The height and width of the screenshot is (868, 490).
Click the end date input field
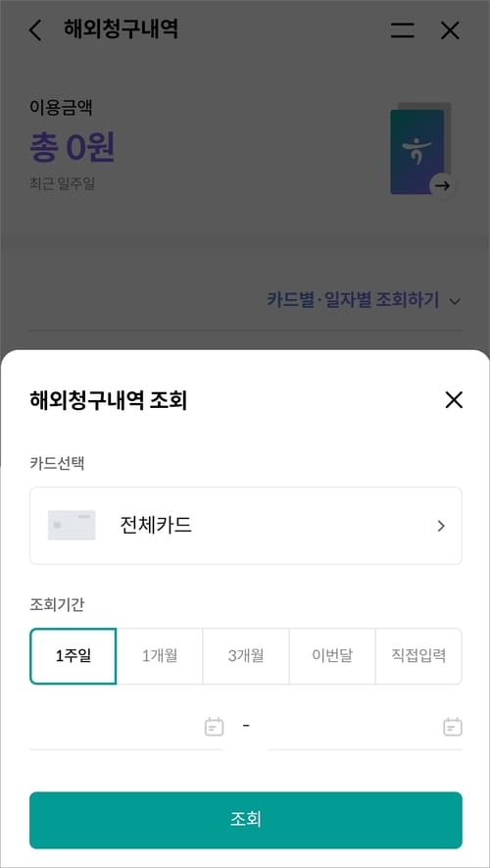365,727
